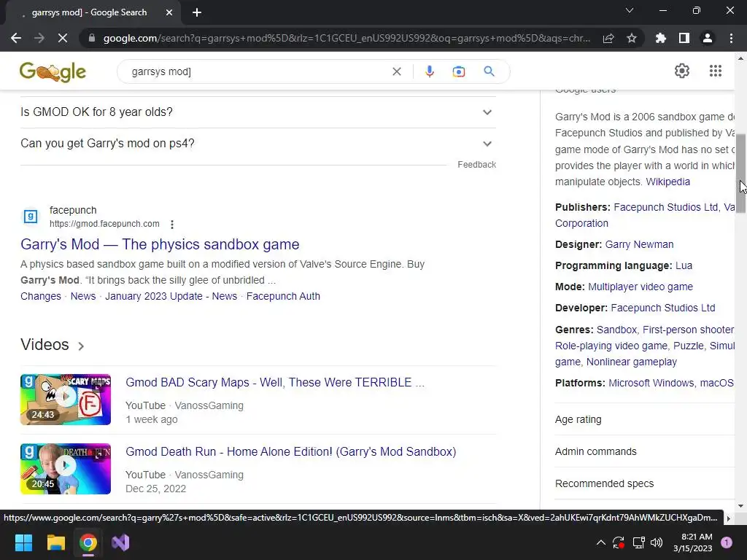Viewport: 747px width, 560px height.
Task: Open the tab search dropdown arrow
Action: pos(630,10)
